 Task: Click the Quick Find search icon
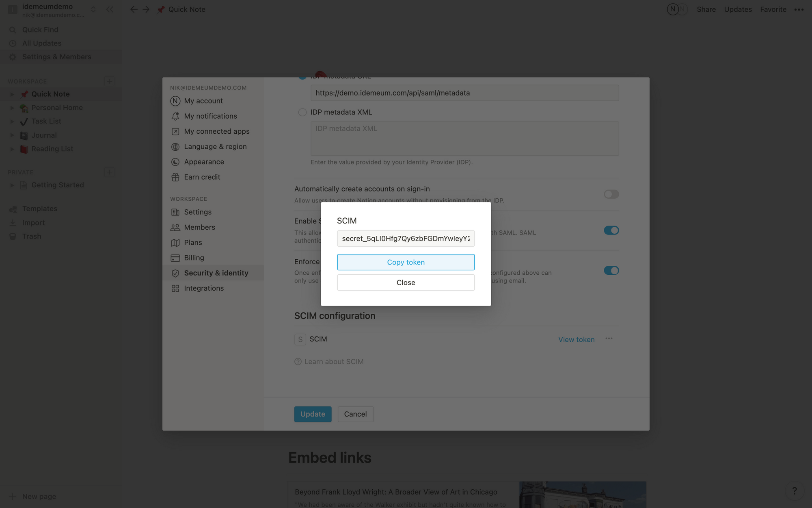pos(13,30)
